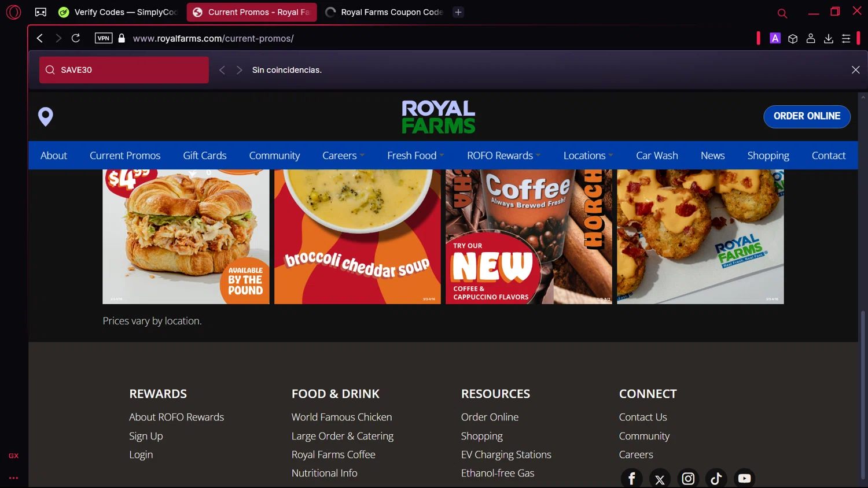Open the tab islands workspace icon
The height and width of the screenshot is (488, 868).
41,12
